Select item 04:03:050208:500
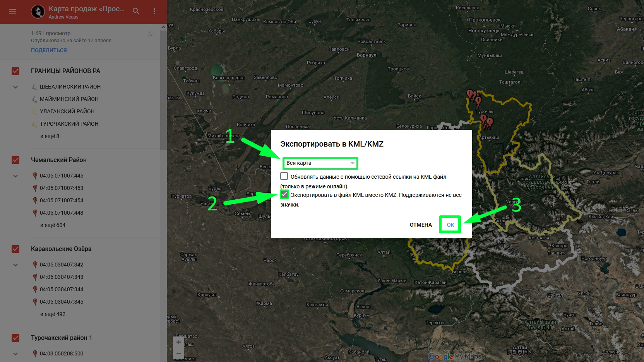 pos(62,353)
